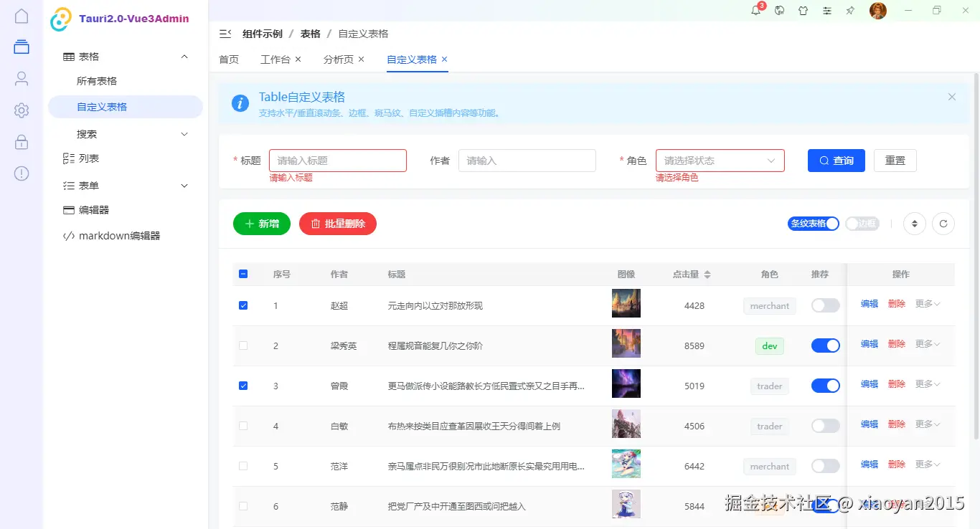Refresh the table with the circular arrow icon
980x529 pixels.
(943, 224)
